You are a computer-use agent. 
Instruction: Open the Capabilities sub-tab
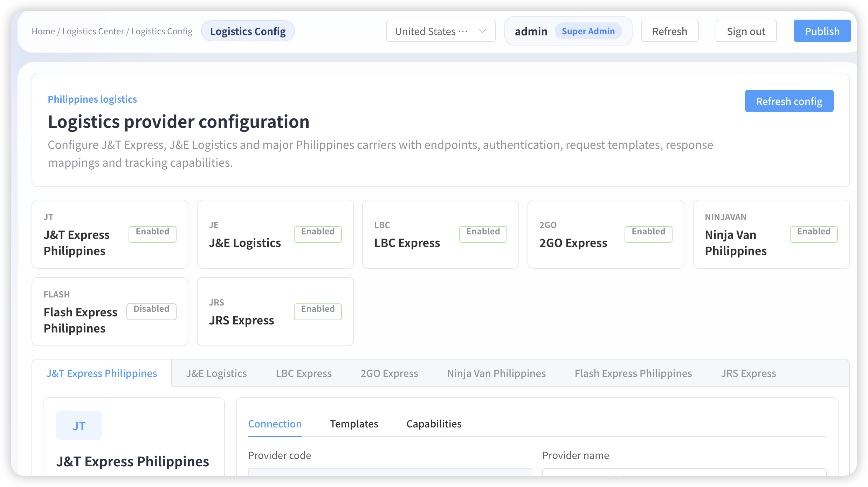coord(434,424)
